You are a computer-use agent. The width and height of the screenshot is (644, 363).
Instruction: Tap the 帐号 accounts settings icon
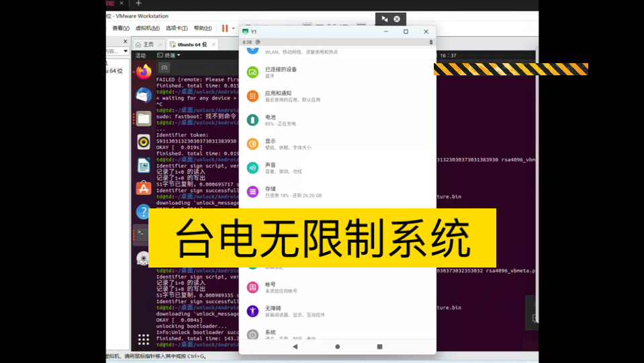tap(252, 287)
